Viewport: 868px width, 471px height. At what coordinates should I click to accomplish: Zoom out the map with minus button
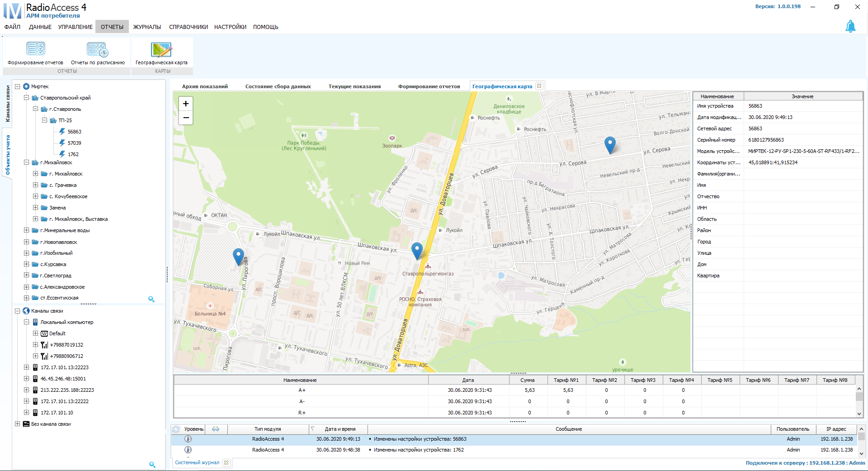(186, 118)
